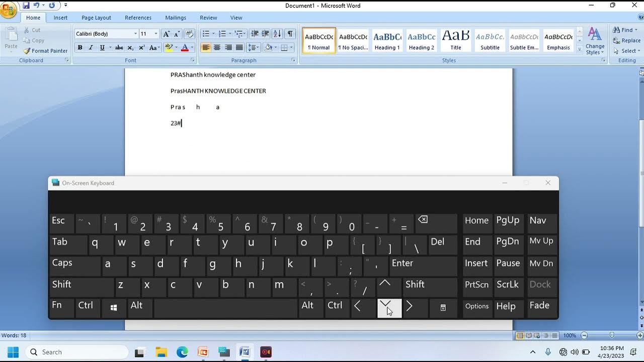The image size is (644, 362).
Task: Apply the Title style
Action: click(x=455, y=41)
